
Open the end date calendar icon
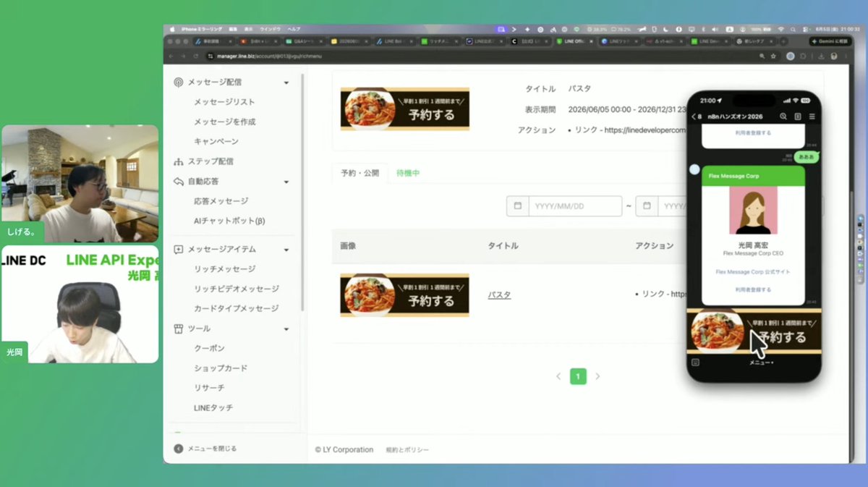tap(647, 206)
